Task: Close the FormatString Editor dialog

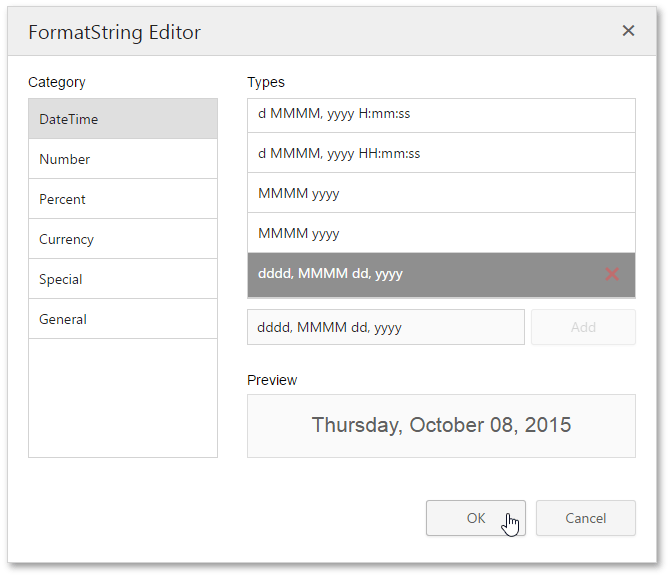Action: pyautogui.click(x=628, y=31)
